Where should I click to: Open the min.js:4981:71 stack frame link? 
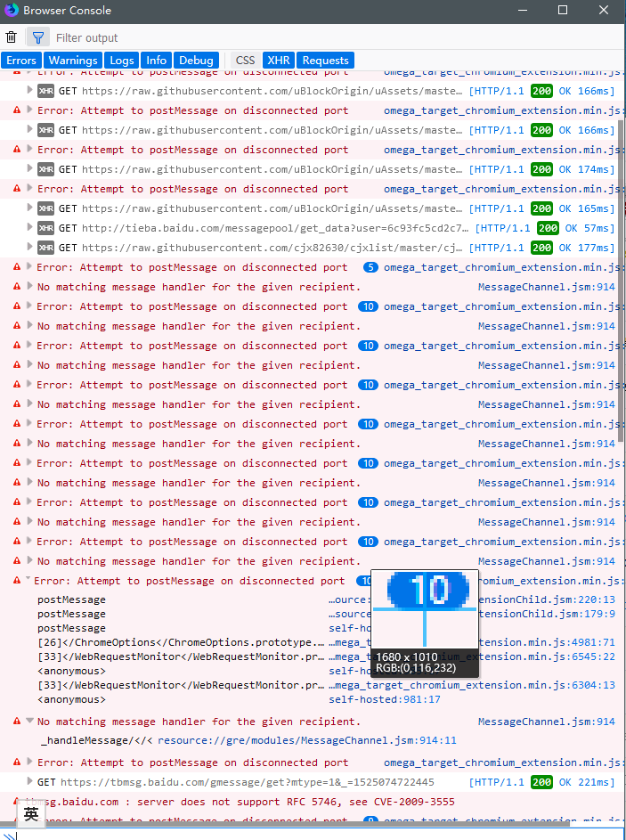click(546, 641)
